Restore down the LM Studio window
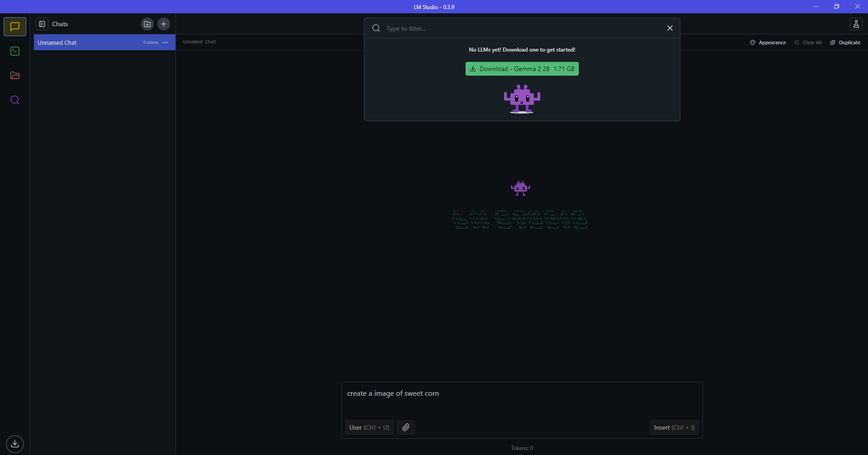This screenshot has height=455, width=868. click(x=837, y=7)
